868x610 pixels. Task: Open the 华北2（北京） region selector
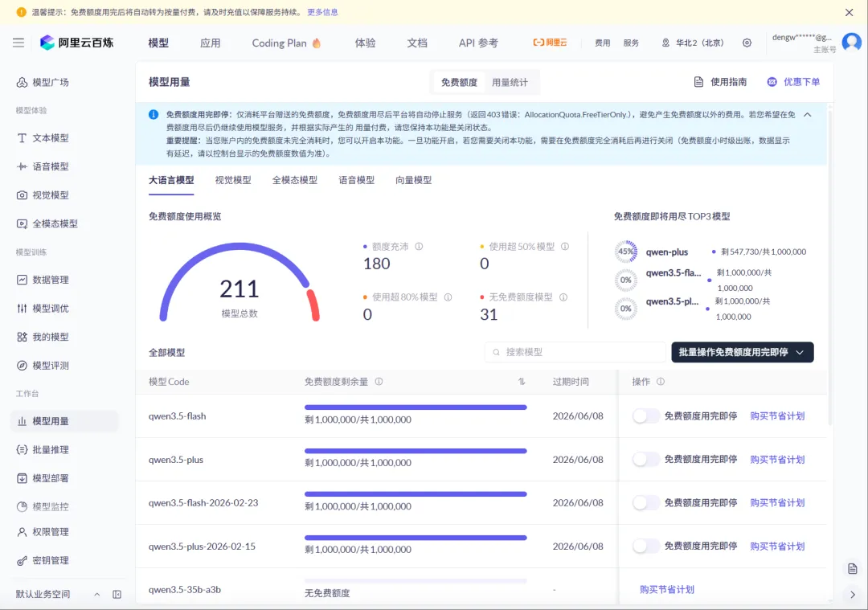693,43
